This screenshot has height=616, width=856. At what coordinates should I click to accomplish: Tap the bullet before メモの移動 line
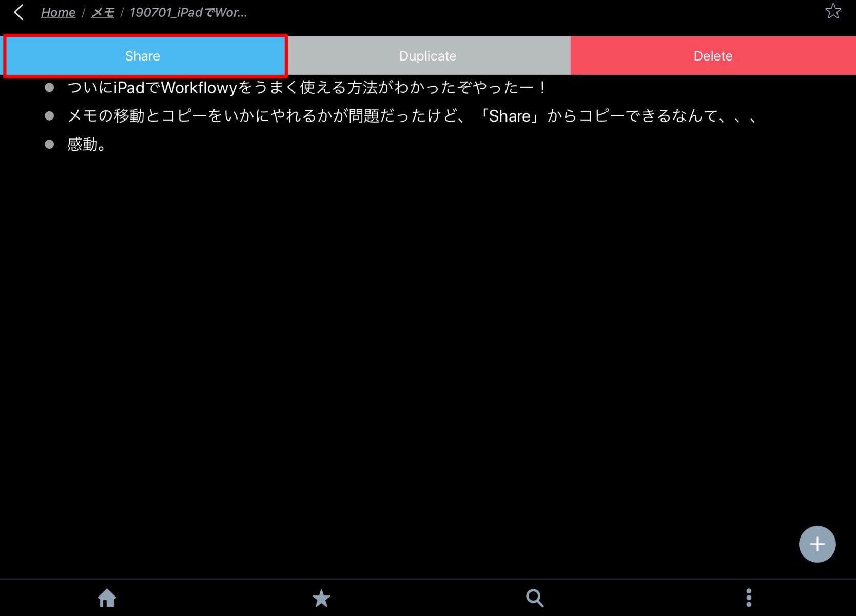tap(49, 115)
